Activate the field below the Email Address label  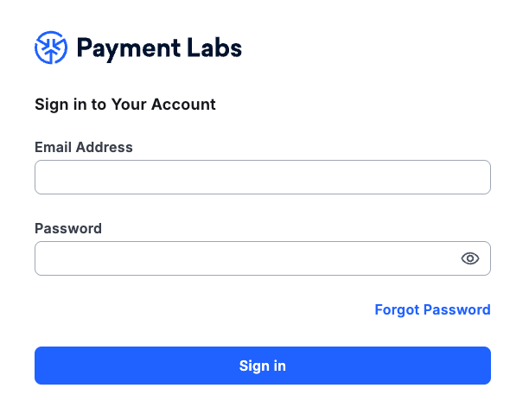pyautogui.click(x=263, y=177)
